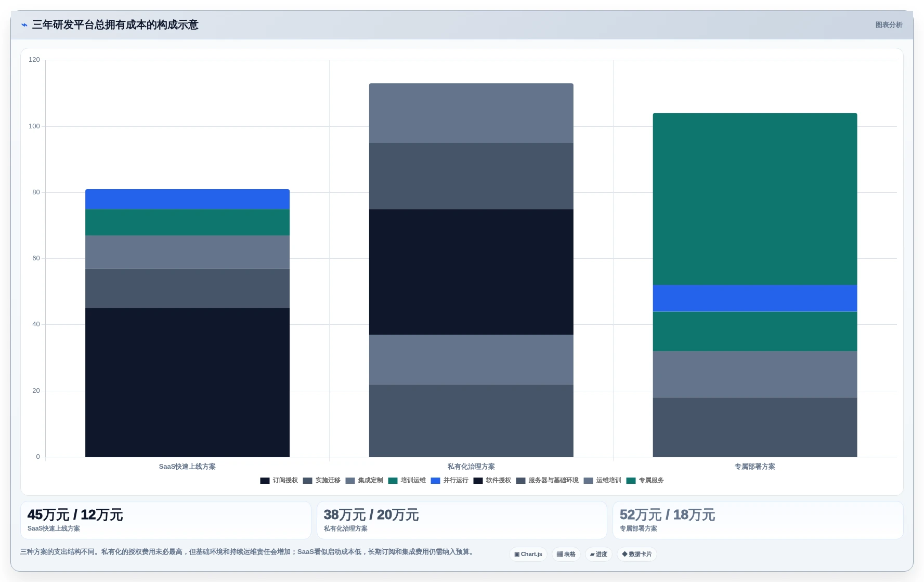Click the 100 y-axis tick label
The height and width of the screenshot is (582, 924).
click(34, 126)
